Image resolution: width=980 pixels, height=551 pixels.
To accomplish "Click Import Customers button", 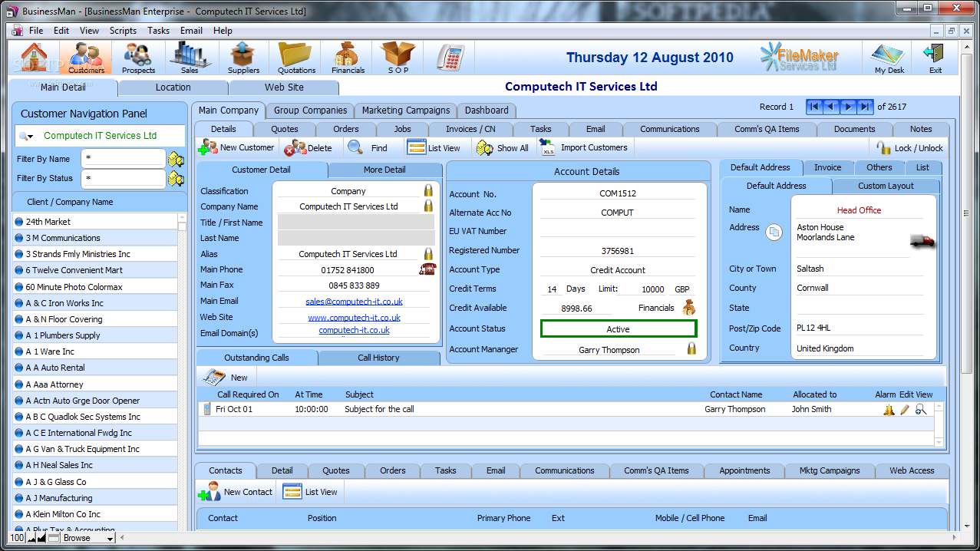I will 583,148.
